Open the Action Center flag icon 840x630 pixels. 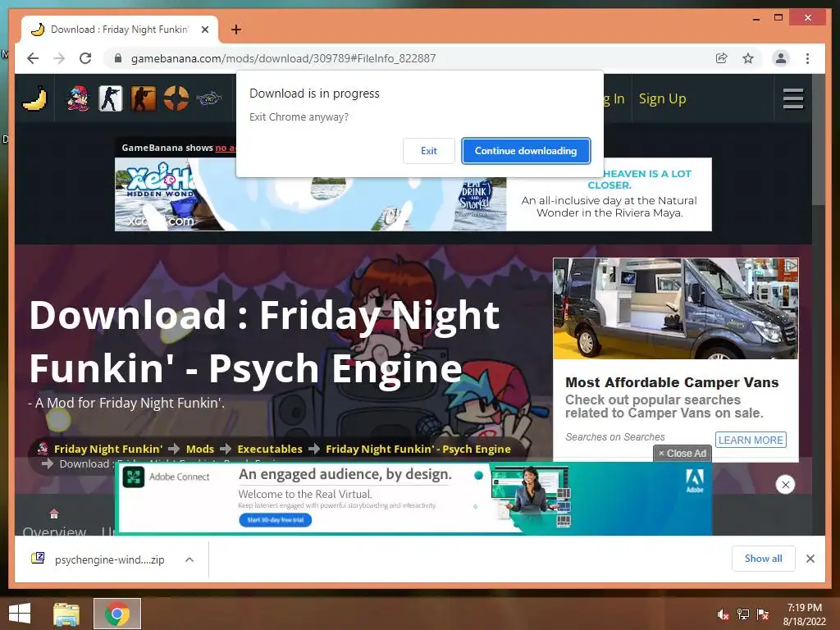click(763, 614)
